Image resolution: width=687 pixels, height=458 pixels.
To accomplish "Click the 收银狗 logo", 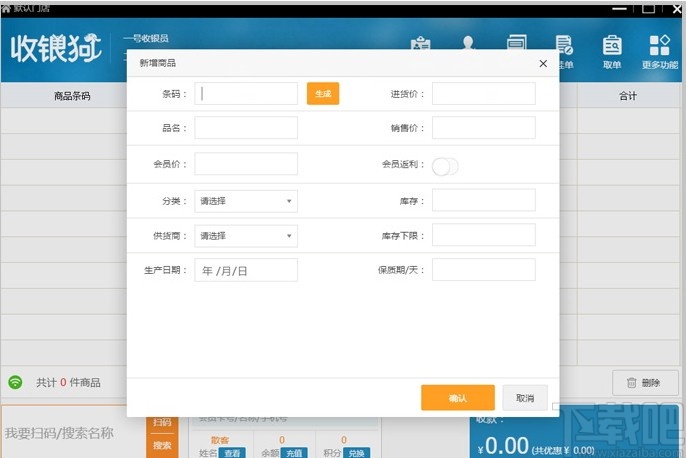I will coord(56,48).
